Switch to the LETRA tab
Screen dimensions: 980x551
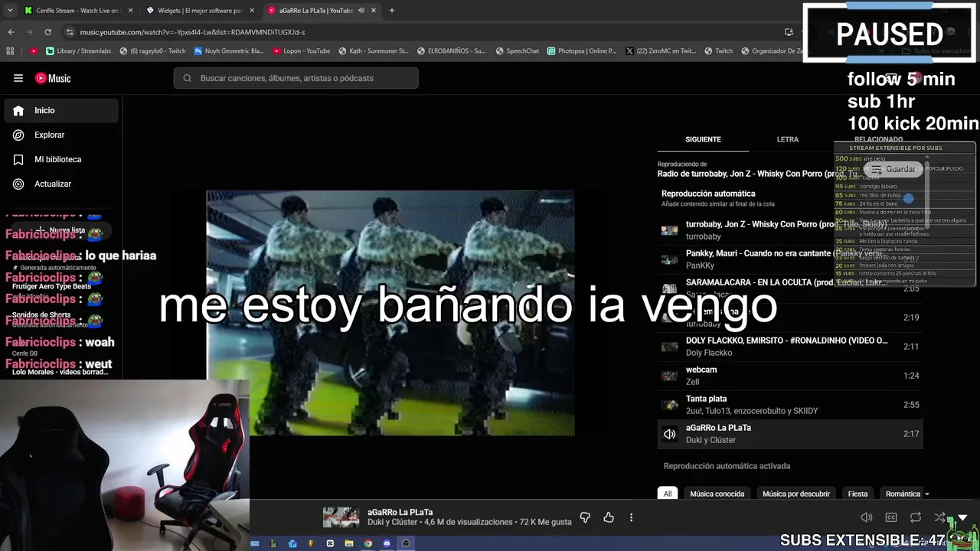point(787,139)
